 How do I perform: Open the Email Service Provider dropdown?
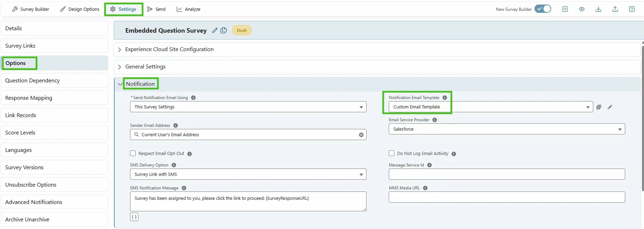[x=507, y=129]
